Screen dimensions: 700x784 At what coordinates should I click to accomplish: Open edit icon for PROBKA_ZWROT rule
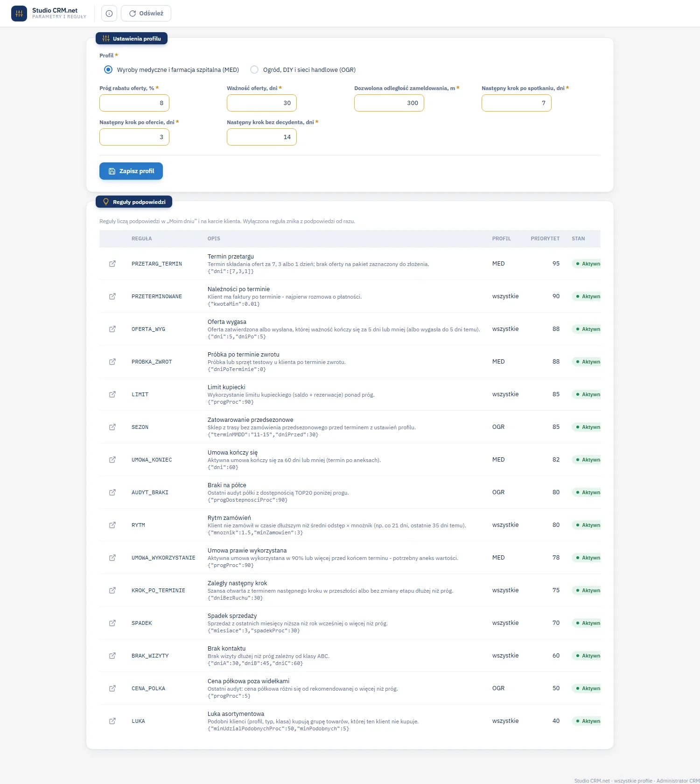tap(112, 362)
